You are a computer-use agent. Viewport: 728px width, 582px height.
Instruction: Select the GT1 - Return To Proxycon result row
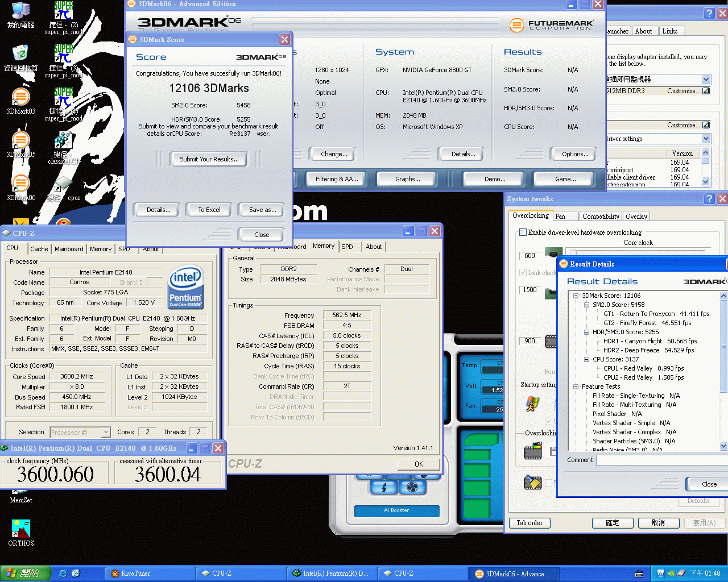(x=656, y=314)
